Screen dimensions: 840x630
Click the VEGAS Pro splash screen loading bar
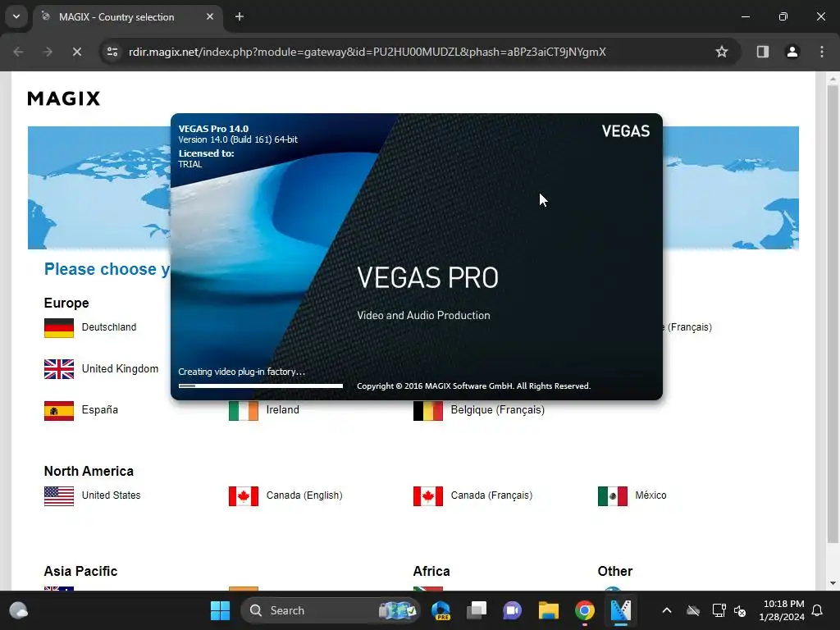point(261,386)
